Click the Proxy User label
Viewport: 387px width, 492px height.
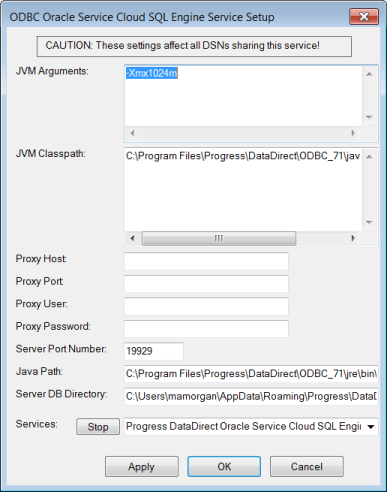tap(42, 304)
